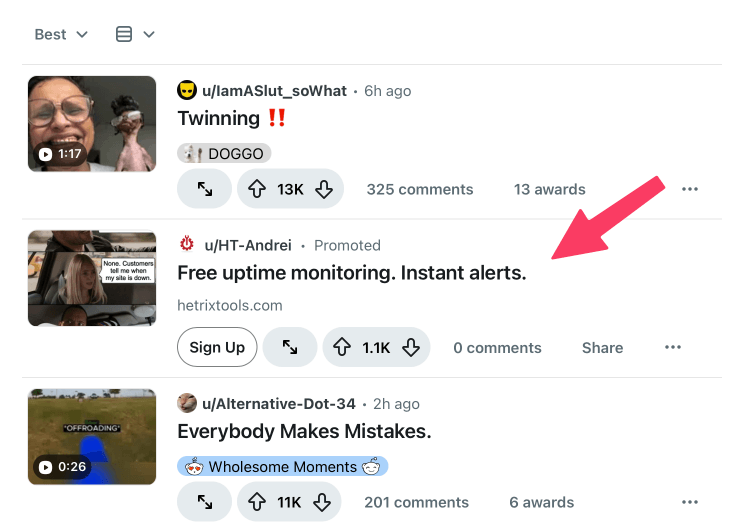This screenshot has width=751, height=531.
Task: Share the promoted hetrixtools post
Action: [x=602, y=348]
